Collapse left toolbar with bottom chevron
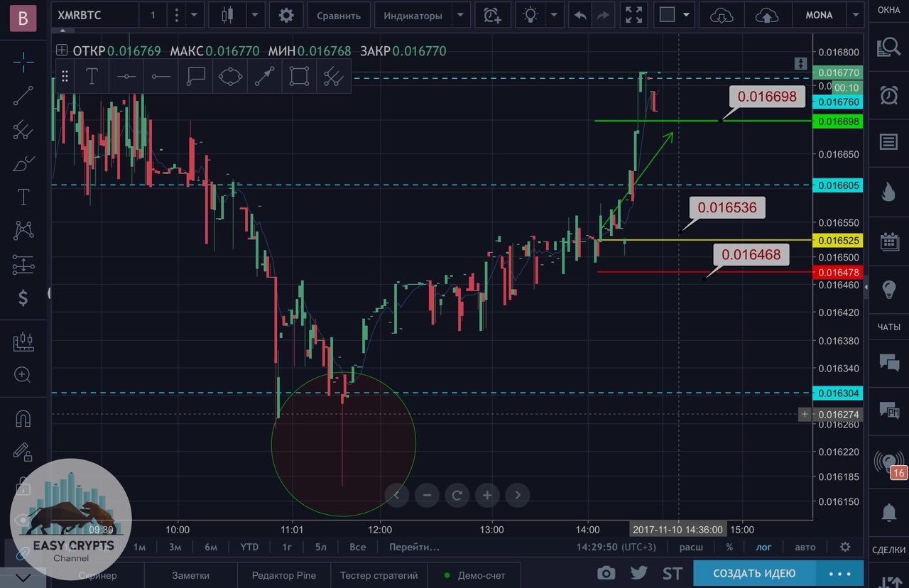Image resolution: width=909 pixels, height=588 pixels. (x=23, y=577)
